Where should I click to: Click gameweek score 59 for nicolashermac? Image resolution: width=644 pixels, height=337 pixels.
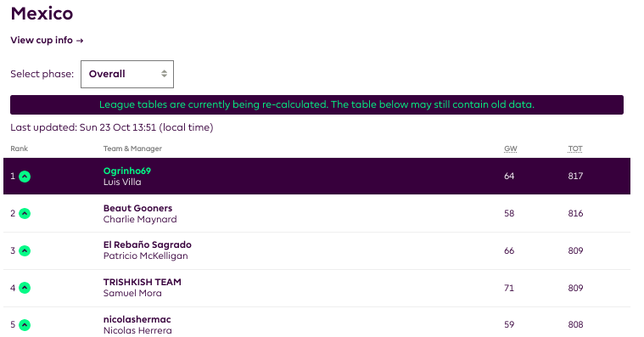(x=509, y=324)
